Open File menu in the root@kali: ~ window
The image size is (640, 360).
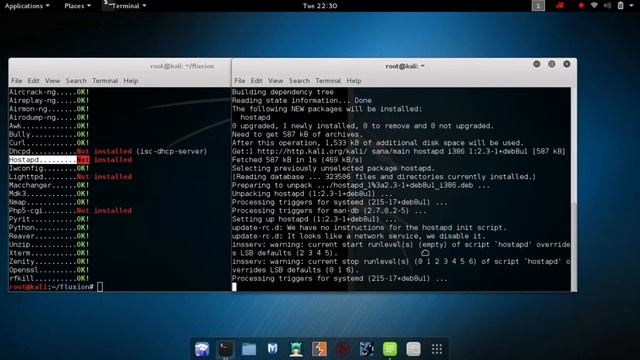[240, 81]
